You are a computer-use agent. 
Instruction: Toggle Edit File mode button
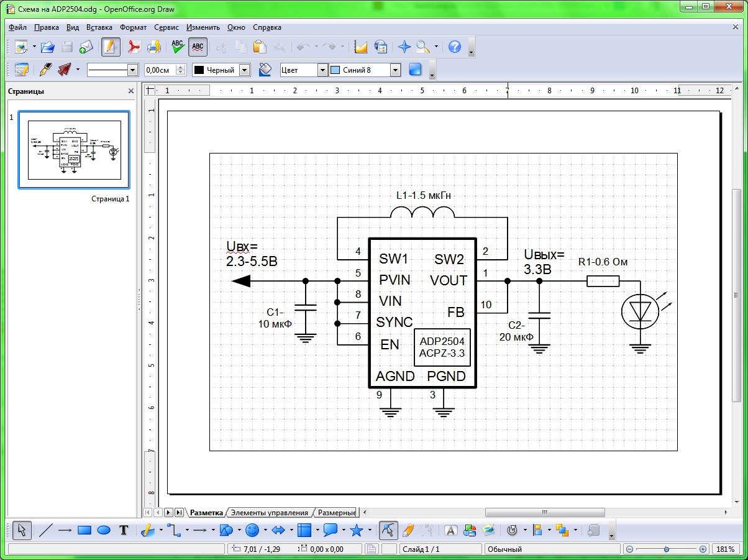click(x=111, y=47)
